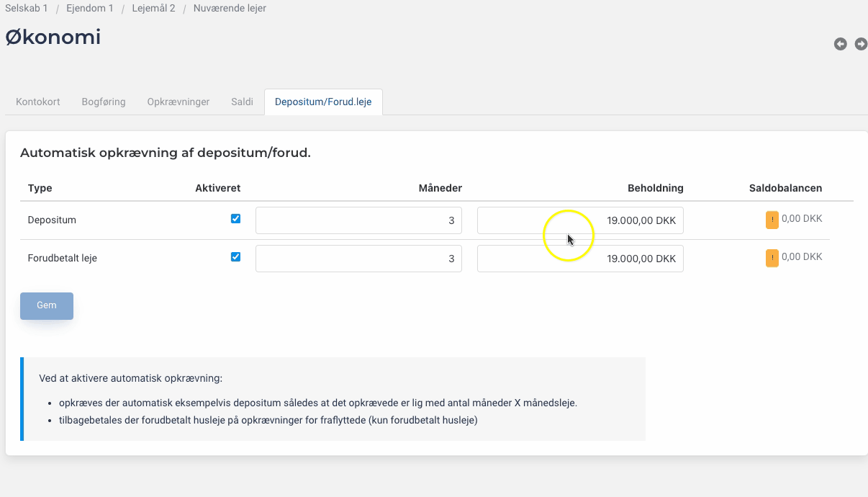Click the Måneder field for Forudbetalt leje
Viewport: 868px width, 497px height.
point(358,259)
